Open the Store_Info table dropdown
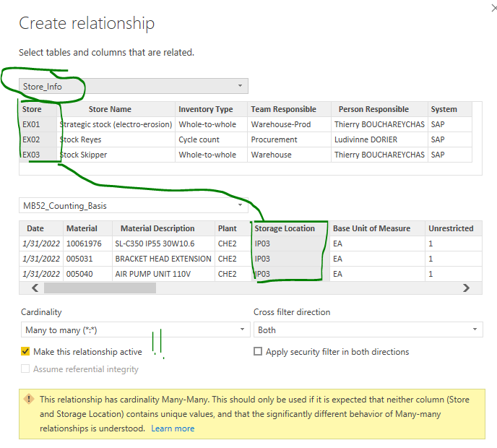Viewport: 497px width, 448px height. 134,87
